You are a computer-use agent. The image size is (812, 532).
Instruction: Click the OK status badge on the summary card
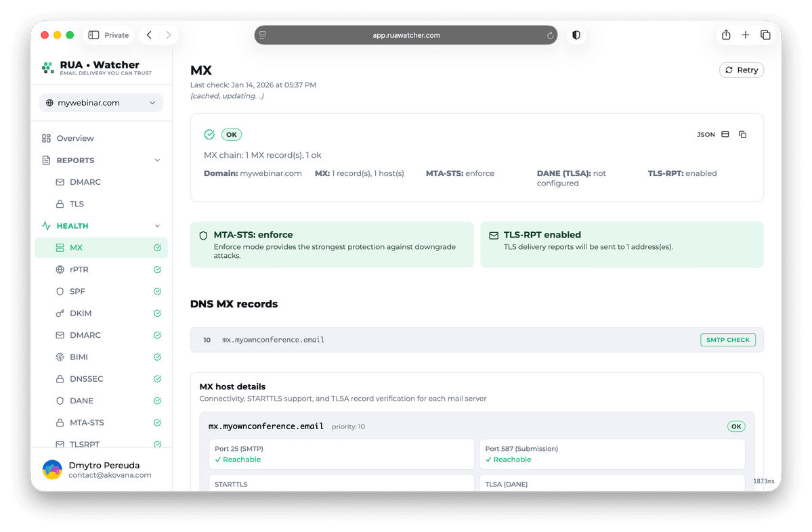231,134
